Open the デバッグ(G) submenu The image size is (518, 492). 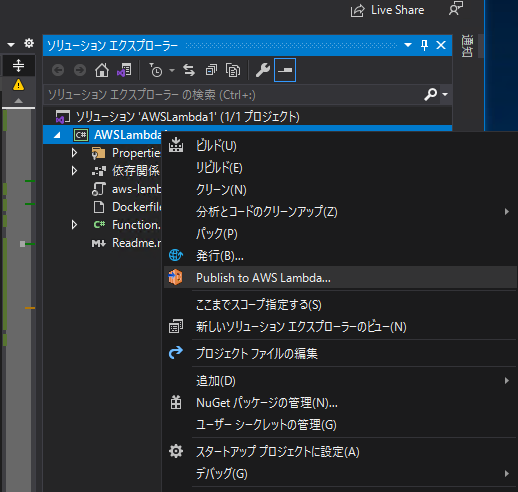(340, 473)
